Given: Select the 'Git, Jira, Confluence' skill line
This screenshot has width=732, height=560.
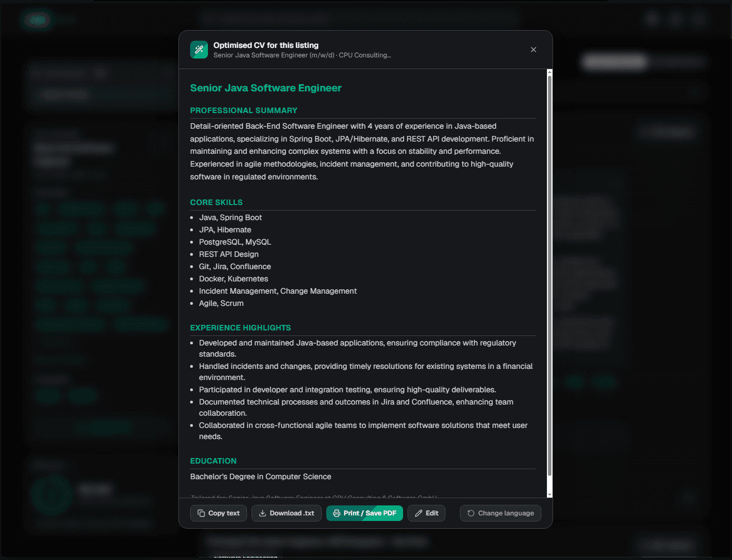Looking at the screenshot, I should (x=235, y=266).
